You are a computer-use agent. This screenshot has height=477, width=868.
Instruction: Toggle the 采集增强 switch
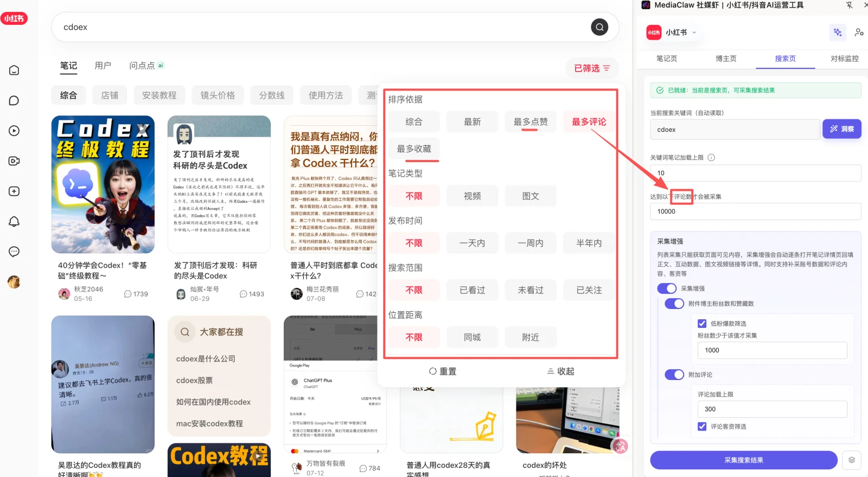point(667,288)
